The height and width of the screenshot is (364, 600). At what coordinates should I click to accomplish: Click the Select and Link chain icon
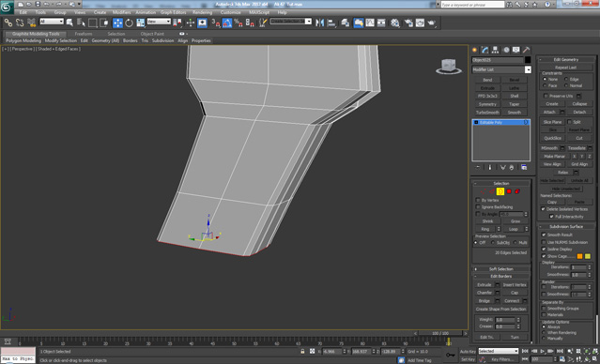8,23
